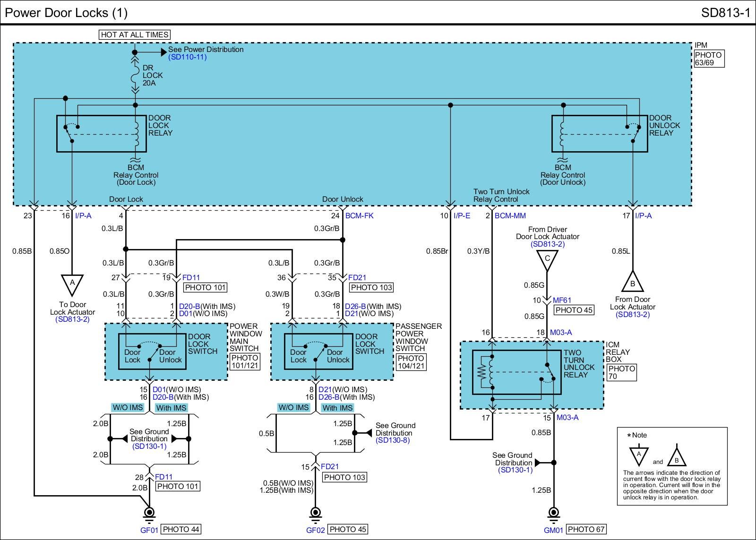756x540 pixels.
Task: Click the GM01 ground symbol
Action: (x=553, y=513)
